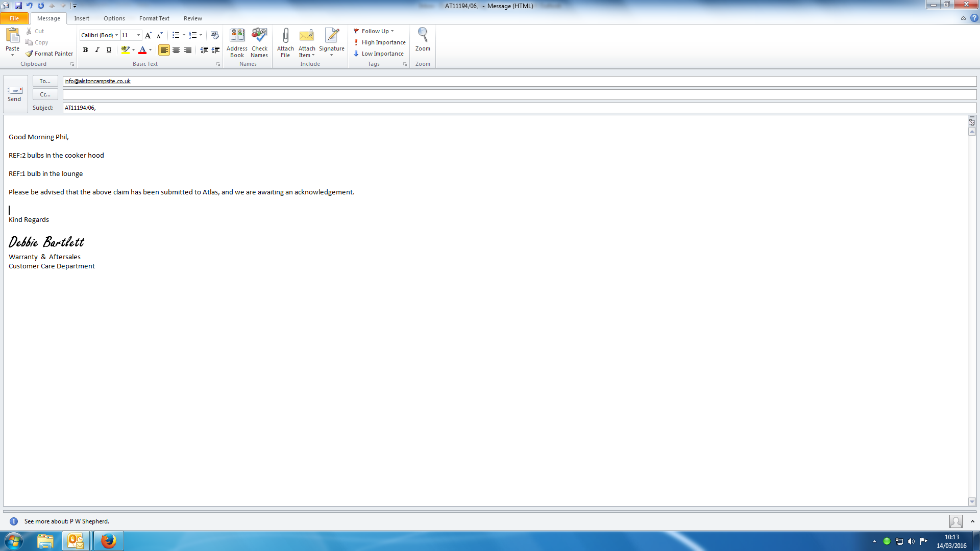Click the Cc... button
This screenshot has height=551, width=980.
pyautogui.click(x=45, y=94)
